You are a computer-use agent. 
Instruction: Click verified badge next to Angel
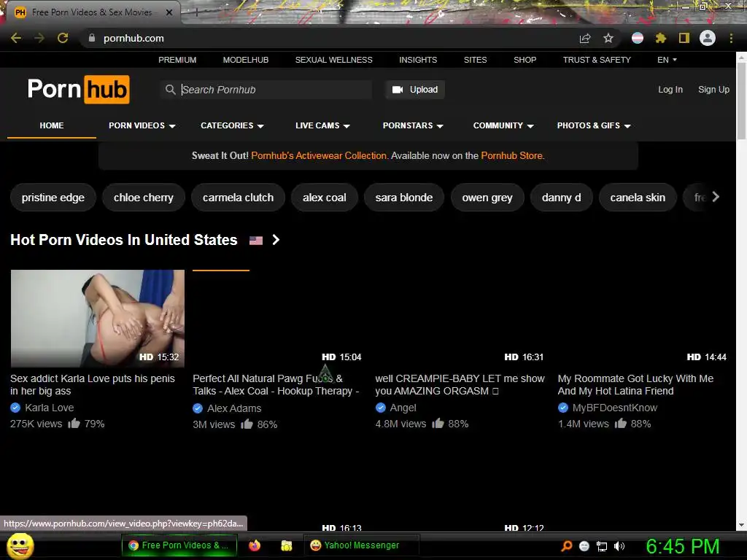pos(381,408)
